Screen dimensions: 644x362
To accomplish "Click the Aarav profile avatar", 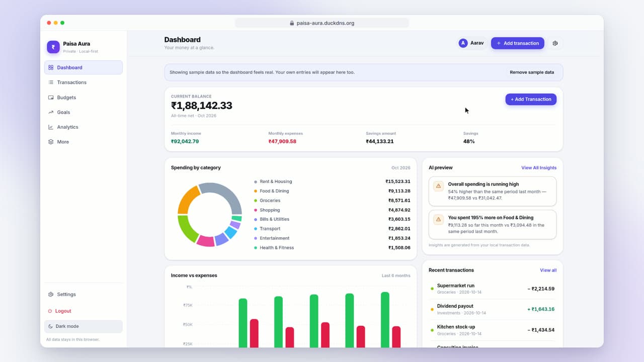I will 463,43.
